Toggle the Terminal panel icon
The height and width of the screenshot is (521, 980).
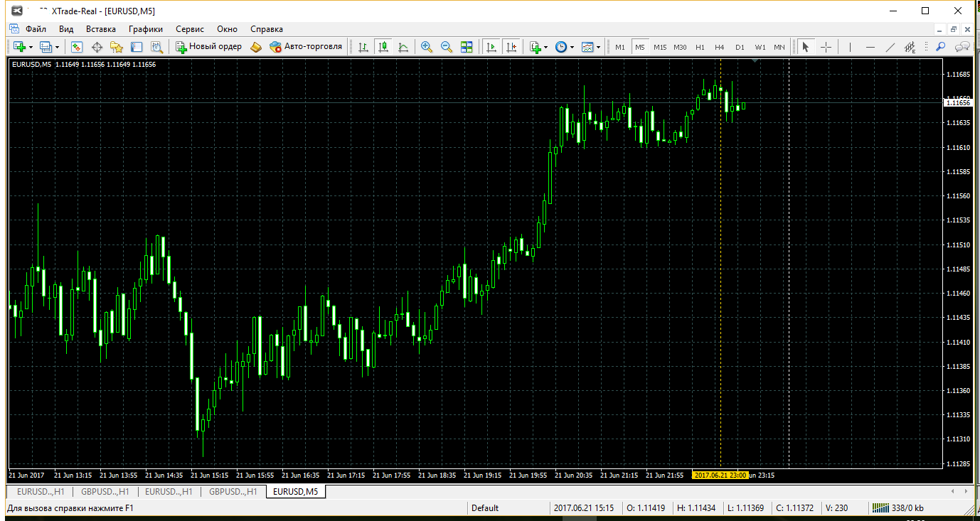tap(137, 47)
